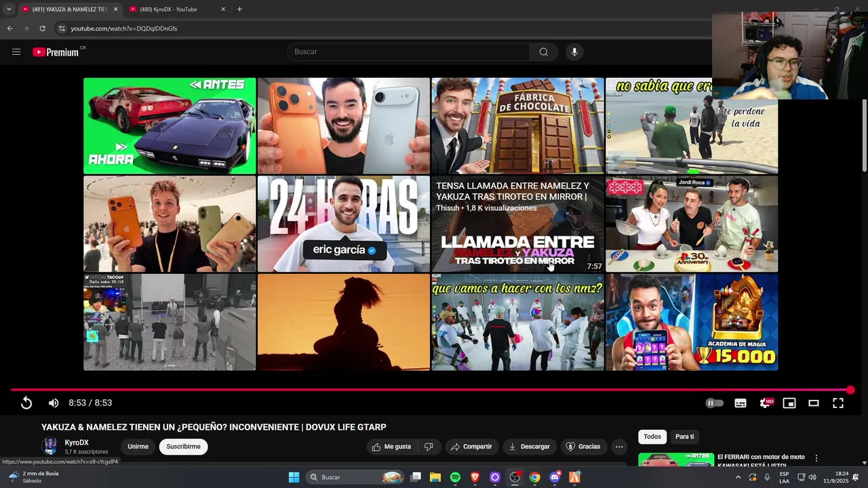This screenshot has width=868, height=488.
Task: Open El FERRARI con motor de moto link
Action: [x=761, y=461]
